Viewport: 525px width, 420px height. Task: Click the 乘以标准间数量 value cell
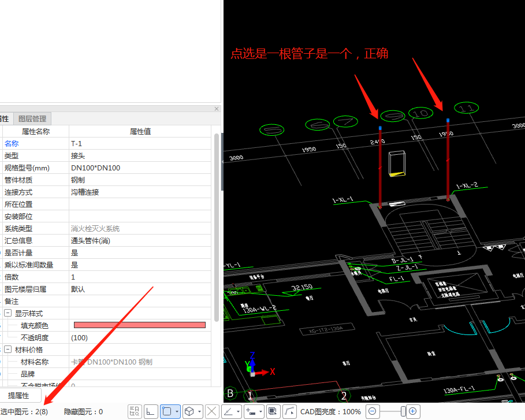coord(140,265)
